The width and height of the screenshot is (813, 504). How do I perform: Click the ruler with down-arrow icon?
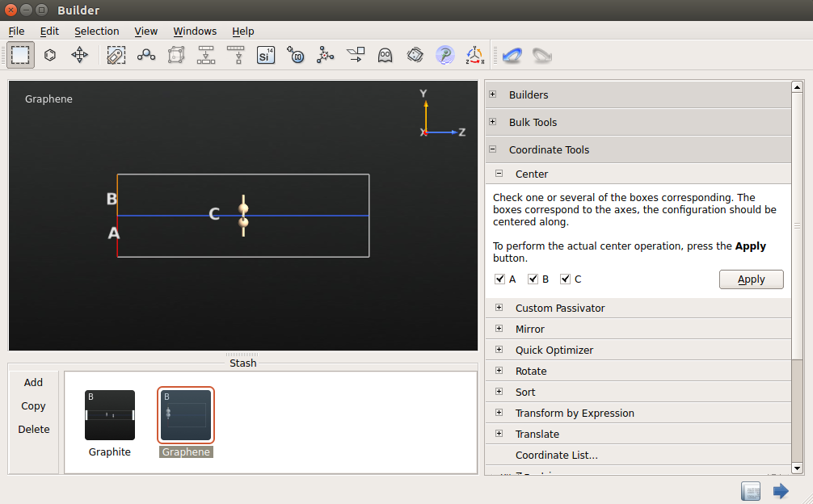pyautogui.click(x=236, y=55)
